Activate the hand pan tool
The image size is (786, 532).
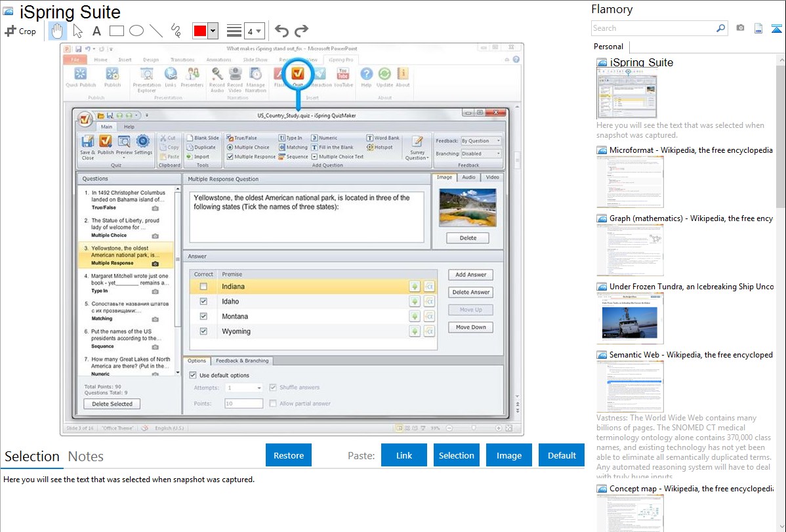[58, 31]
